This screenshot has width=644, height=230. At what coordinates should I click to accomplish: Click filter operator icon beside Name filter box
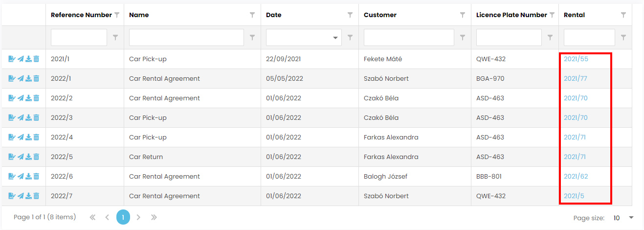coord(252,37)
